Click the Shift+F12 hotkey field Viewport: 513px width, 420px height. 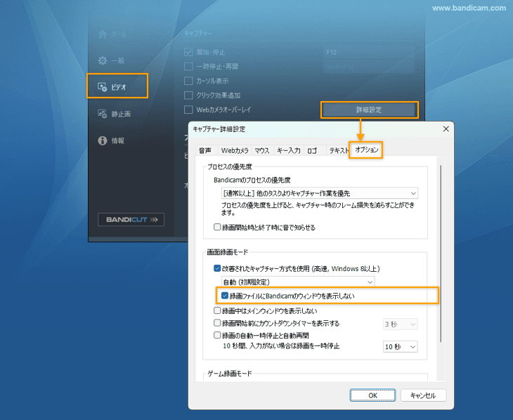click(x=369, y=67)
